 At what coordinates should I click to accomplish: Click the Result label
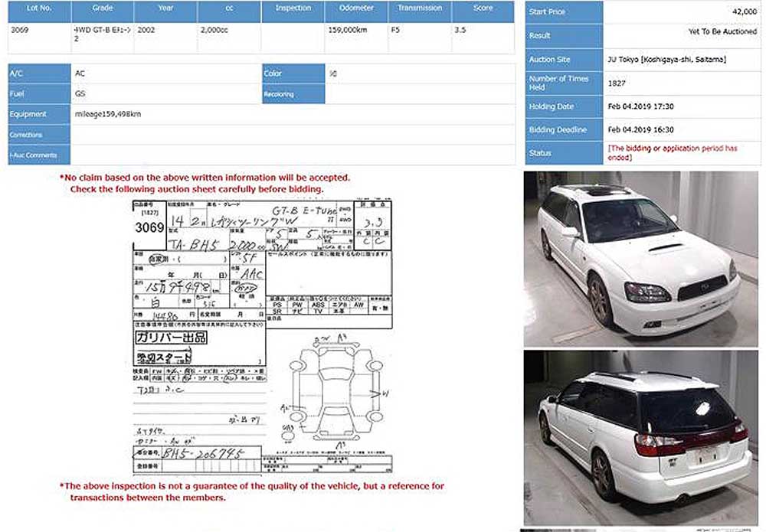click(565, 36)
